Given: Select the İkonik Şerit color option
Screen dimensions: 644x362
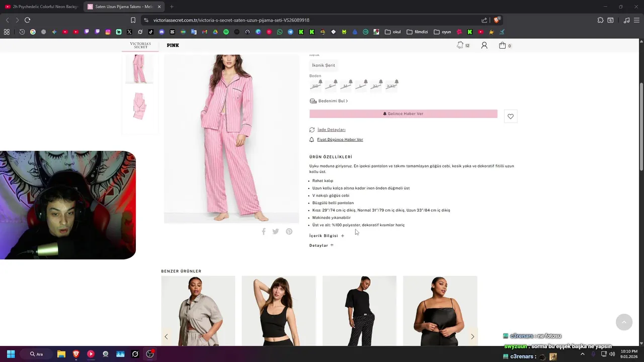Looking at the screenshot, I should [324, 65].
